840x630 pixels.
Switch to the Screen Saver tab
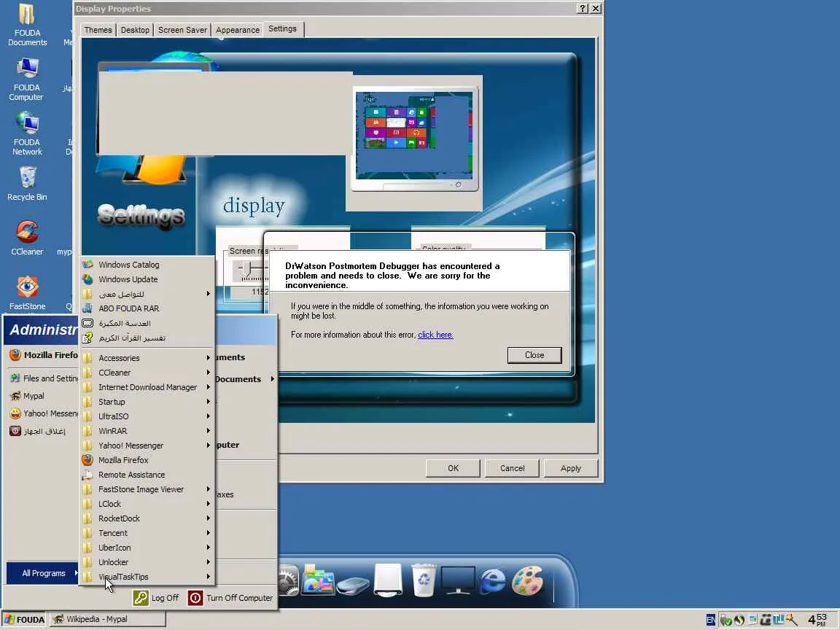(182, 30)
